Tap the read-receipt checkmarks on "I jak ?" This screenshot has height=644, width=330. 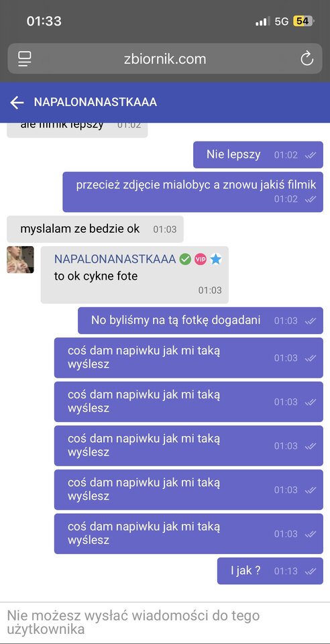pyautogui.click(x=311, y=571)
